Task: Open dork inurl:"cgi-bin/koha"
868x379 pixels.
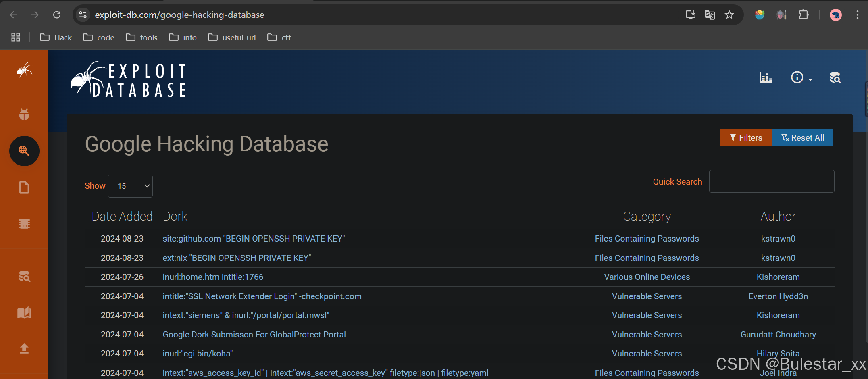Action: (x=198, y=354)
